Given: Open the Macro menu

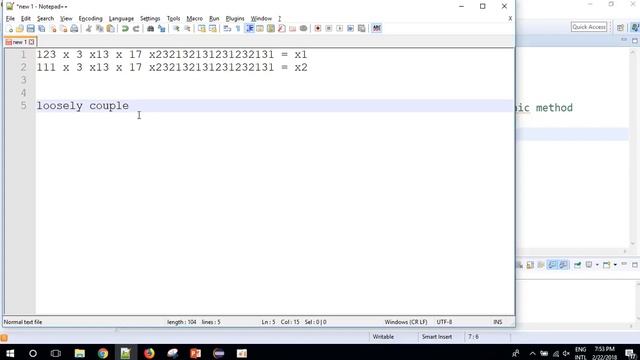Looking at the screenshot, I should (x=194, y=19).
